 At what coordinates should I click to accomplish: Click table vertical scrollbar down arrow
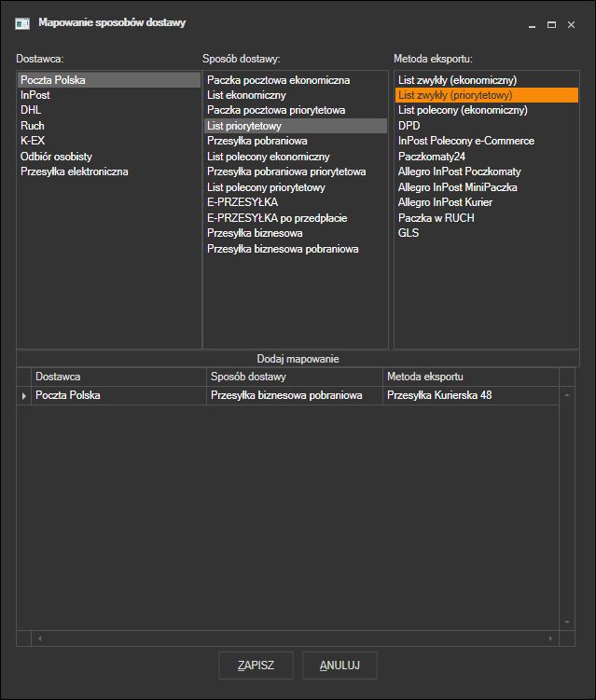(567, 622)
